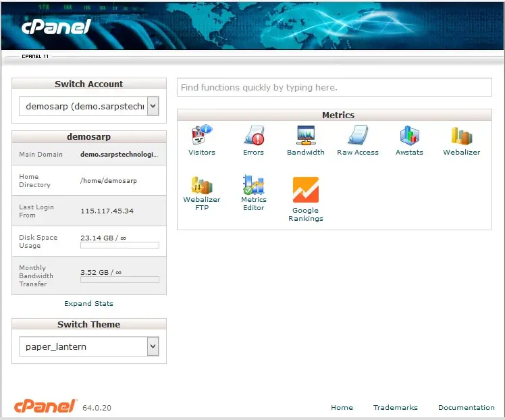Click the Webalizer text label

pyautogui.click(x=462, y=153)
